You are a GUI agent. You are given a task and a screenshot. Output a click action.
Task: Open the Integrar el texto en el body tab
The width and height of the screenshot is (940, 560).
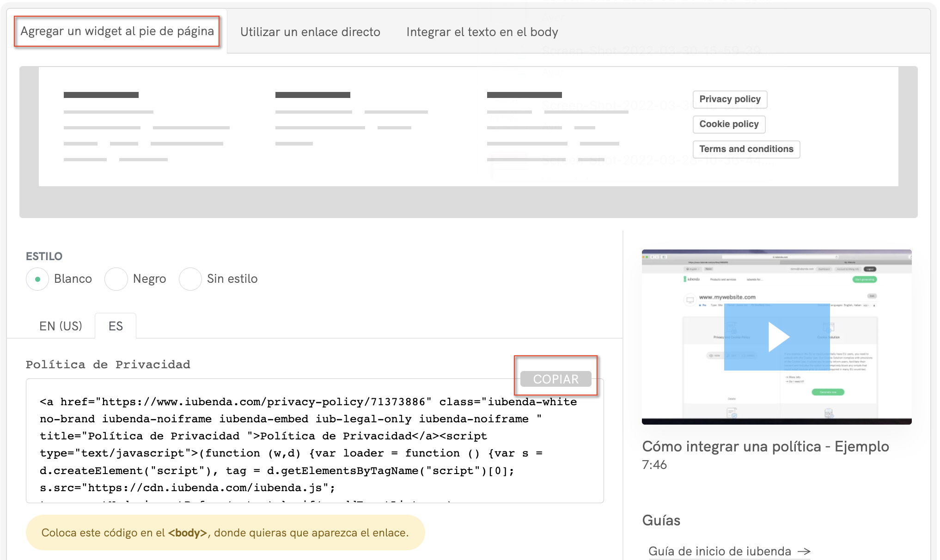click(x=482, y=32)
